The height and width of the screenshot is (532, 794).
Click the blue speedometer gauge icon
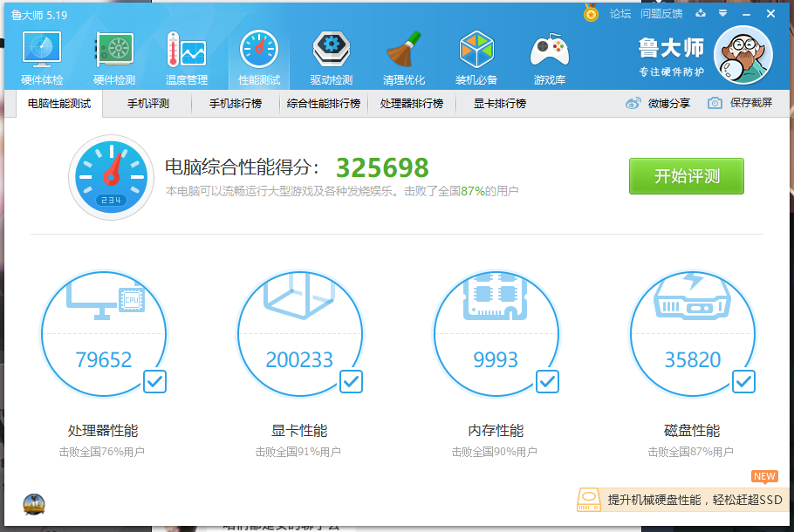(x=111, y=177)
